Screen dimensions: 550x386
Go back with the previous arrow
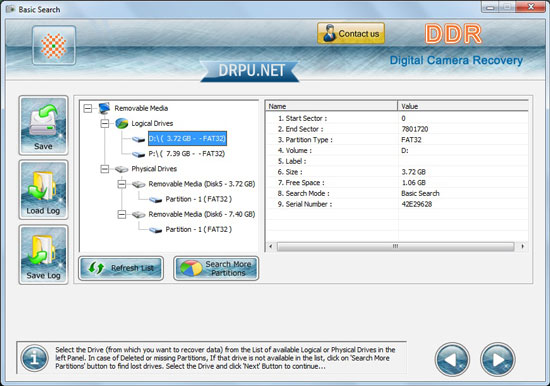[x=452, y=359]
